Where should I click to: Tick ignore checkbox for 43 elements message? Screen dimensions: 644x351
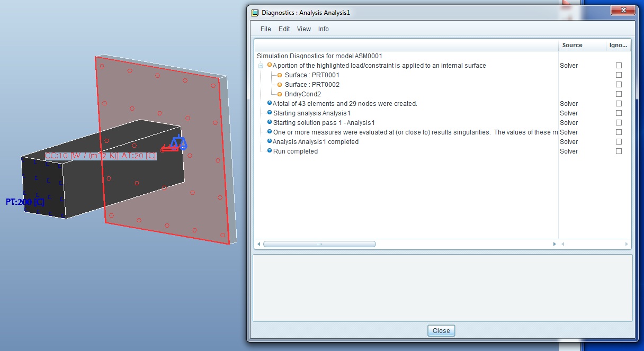coord(619,104)
